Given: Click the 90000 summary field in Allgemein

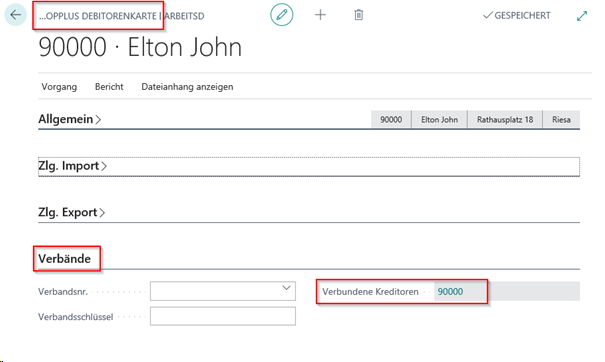Looking at the screenshot, I should point(391,120).
